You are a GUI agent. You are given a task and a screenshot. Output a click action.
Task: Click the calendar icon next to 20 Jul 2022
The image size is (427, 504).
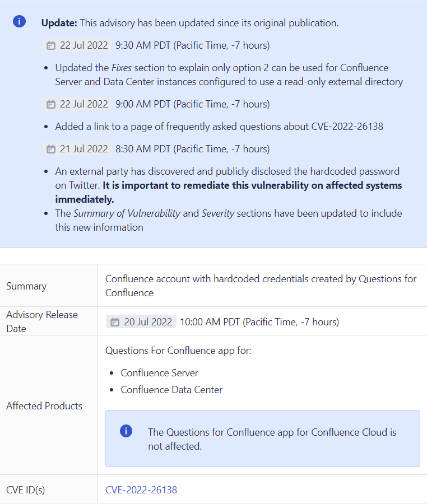pyautogui.click(x=115, y=322)
